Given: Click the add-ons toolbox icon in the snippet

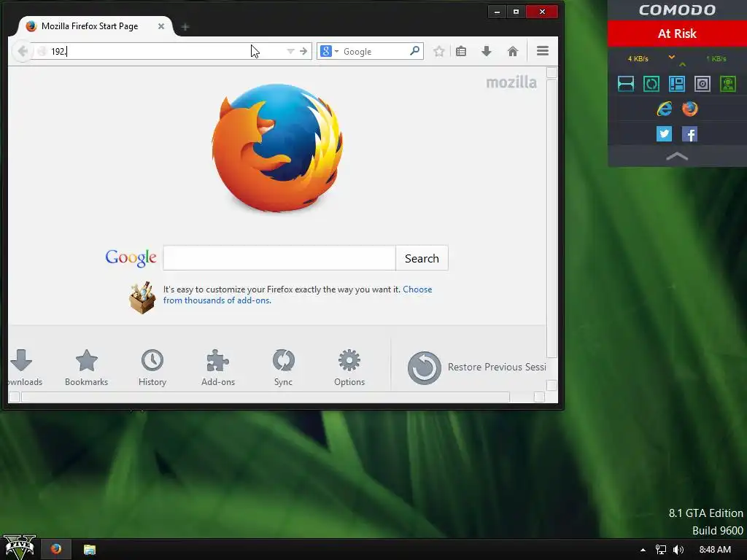Looking at the screenshot, I should (142, 297).
